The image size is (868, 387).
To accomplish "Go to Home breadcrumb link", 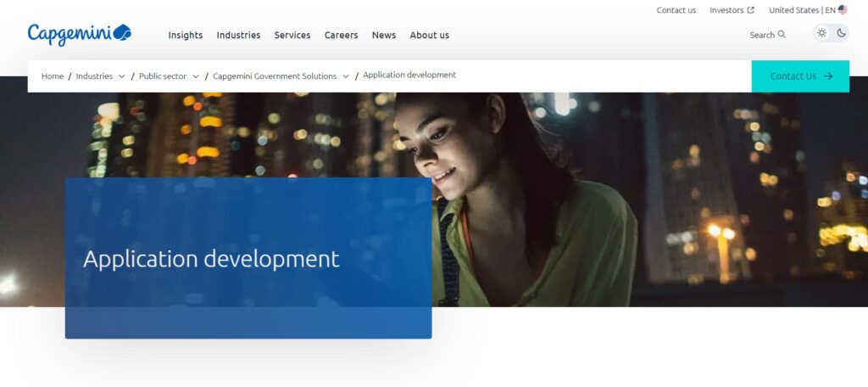I will (53, 76).
